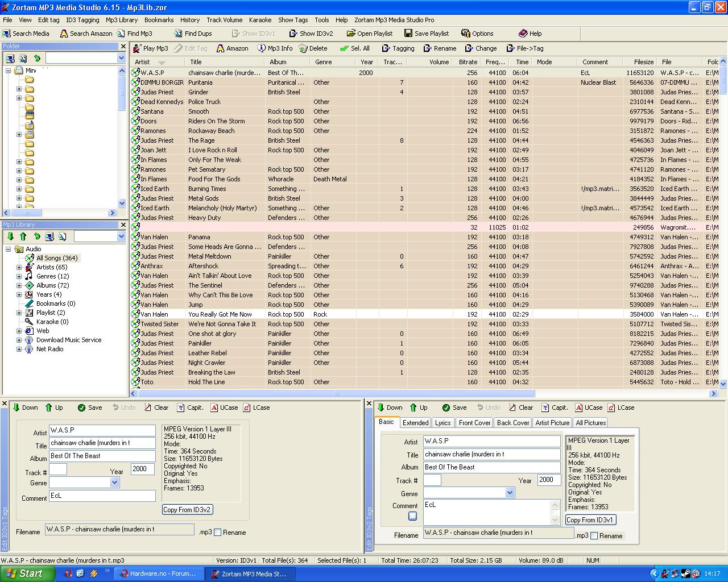Click the Windows Start button

27,573
